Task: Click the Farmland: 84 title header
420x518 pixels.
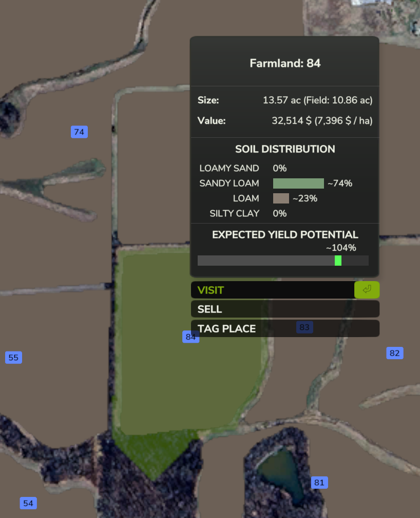Action: tap(285, 63)
